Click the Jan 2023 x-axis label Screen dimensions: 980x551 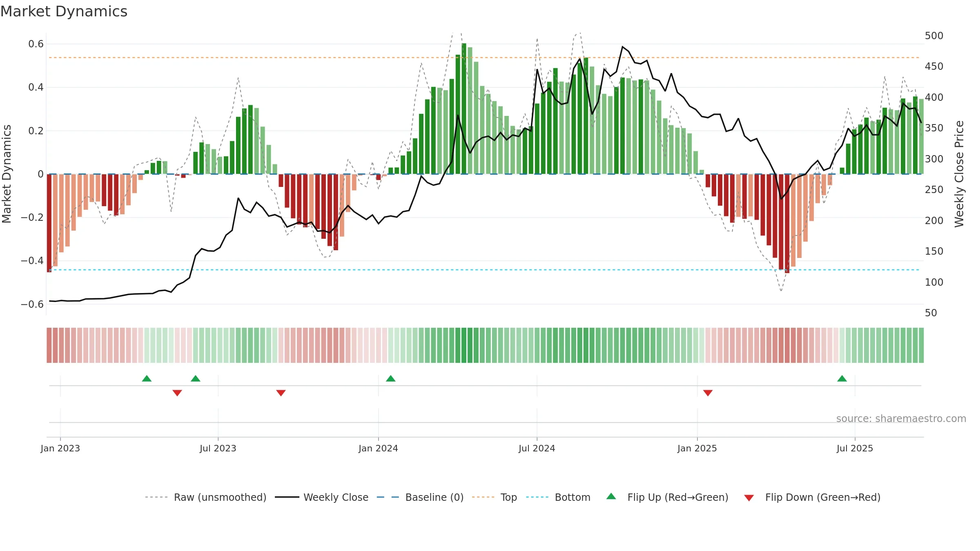(x=60, y=448)
